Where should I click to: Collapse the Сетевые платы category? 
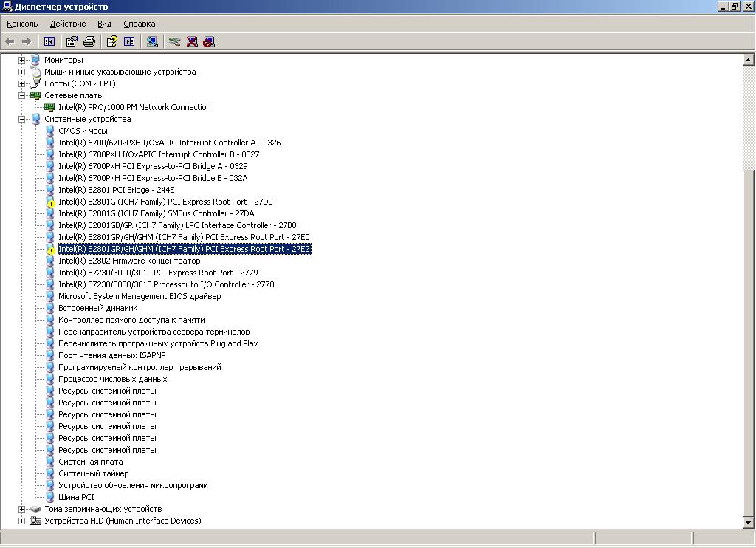point(22,95)
